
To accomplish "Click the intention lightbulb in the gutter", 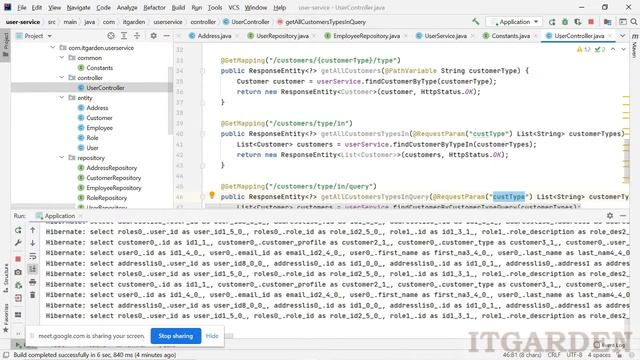I will pos(212,195).
